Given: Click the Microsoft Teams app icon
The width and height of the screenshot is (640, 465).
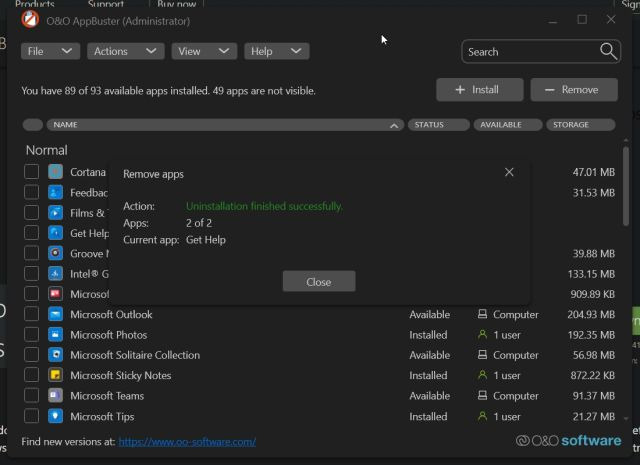Looking at the screenshot, I should pyautogui.click(x=56, y=396).
